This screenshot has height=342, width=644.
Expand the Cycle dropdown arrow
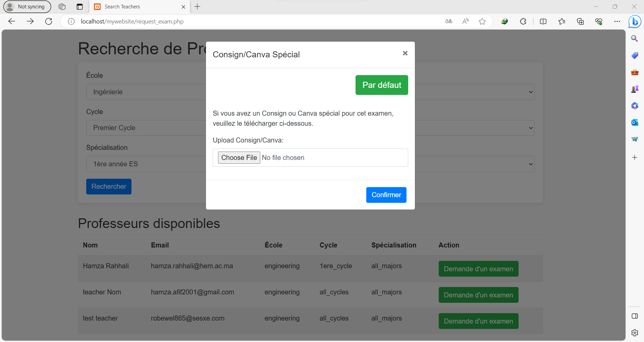[x=531, y=128]
